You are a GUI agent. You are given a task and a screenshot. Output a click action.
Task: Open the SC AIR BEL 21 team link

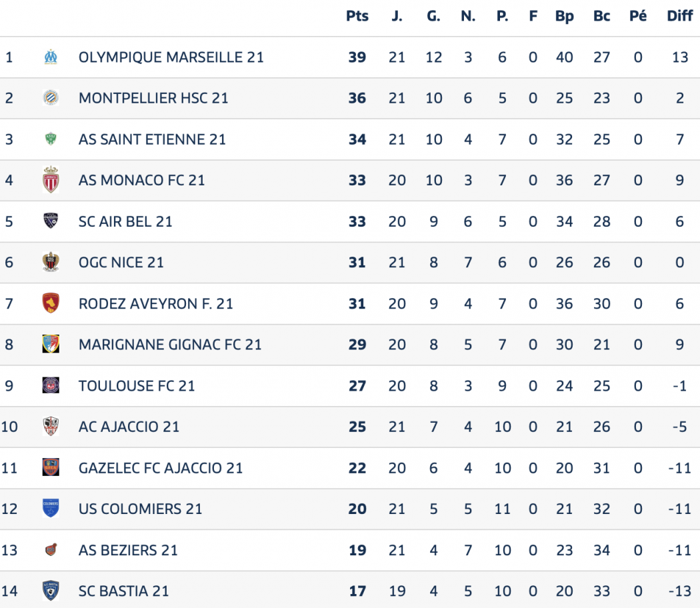125,221
